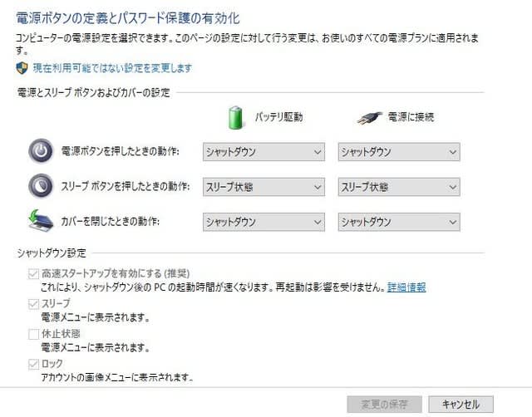The height and width of the screenshot is (417, 532).
Task: Open the battery lid close action dropdown
Action: coord(264,222)
